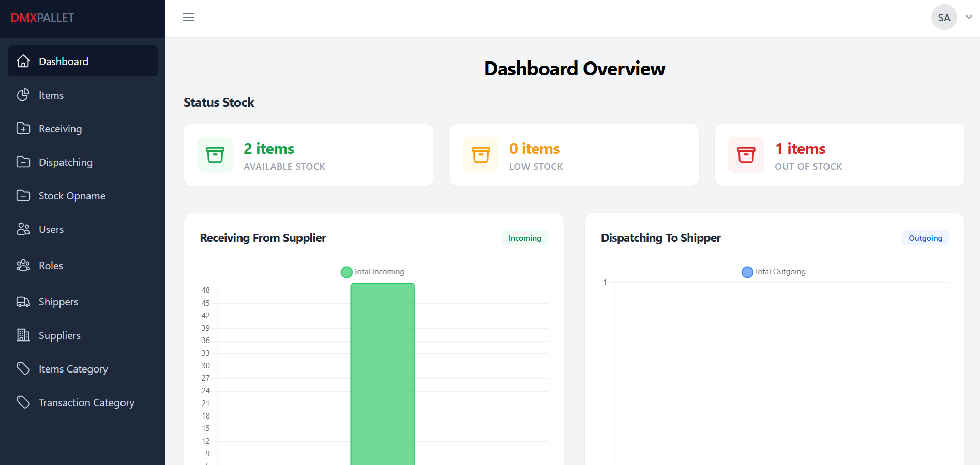Viewport: 980px width, 465px height.
Task: Click the 'Status Stock' heading
Action: pyautogui.click(x=219, y=102)
